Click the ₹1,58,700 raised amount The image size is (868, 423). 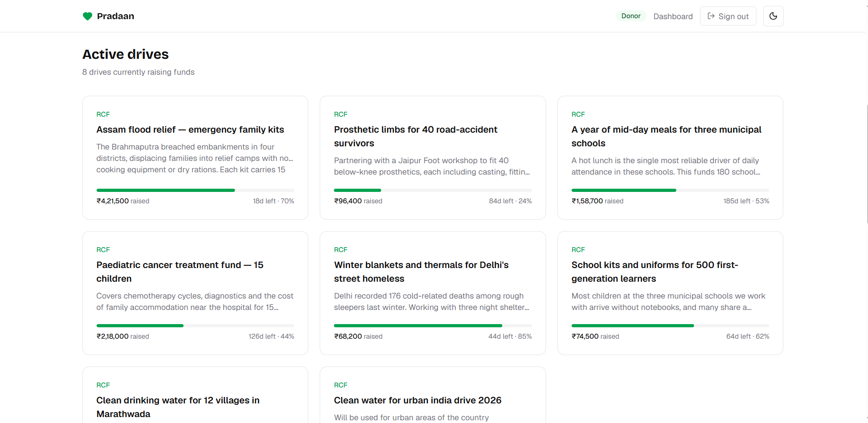click(x=597, y=201)
